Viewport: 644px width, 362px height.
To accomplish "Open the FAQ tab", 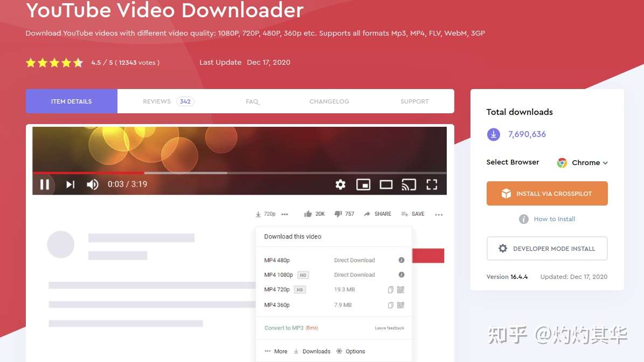I will (x=253, y=101).
